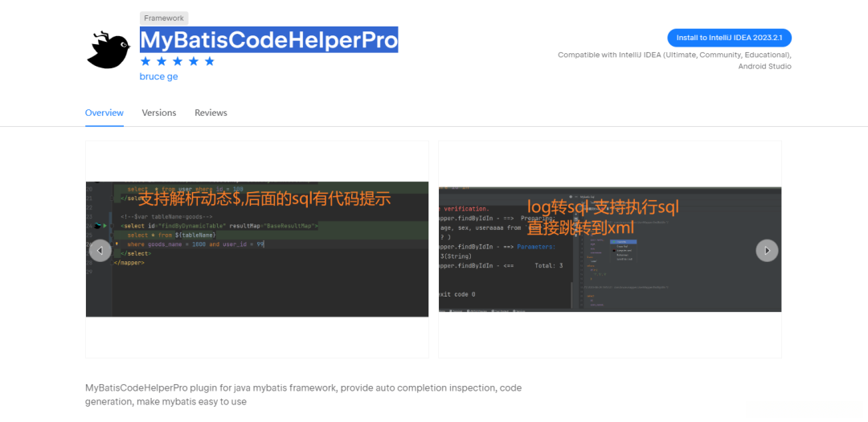The width and height of the screenshot is (868, 422).
Task: Click the 'Compatible with IntelliJ IDEA' text
Action: coord(675,55)
